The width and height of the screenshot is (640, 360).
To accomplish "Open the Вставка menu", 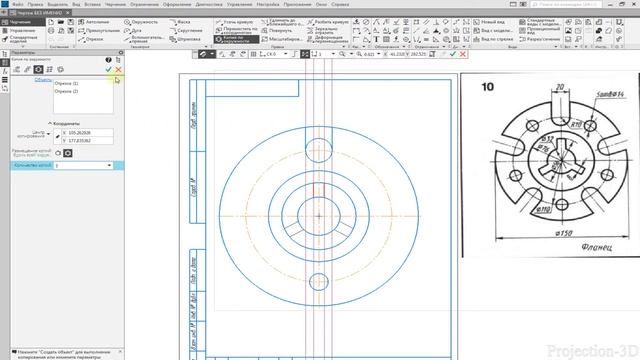I will pyautogui.click(x=93, y=4).
